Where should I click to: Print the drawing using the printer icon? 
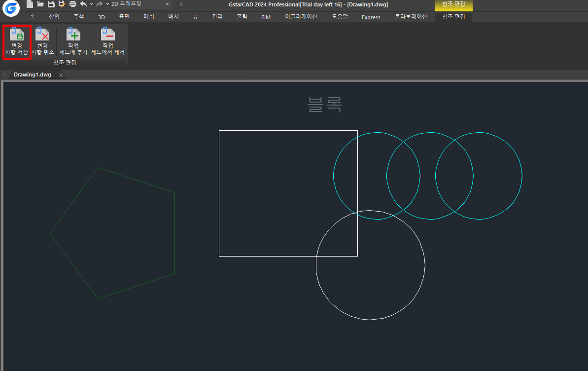[x=73, y=4]
